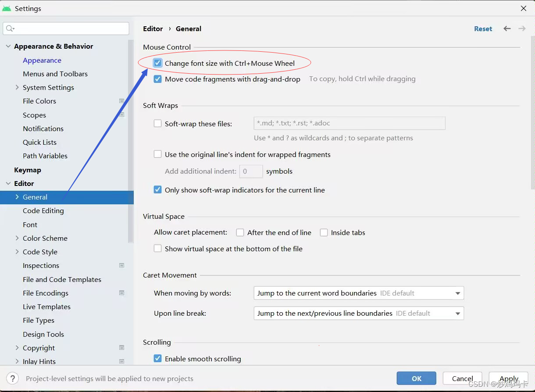The width and height of the screenshot is (535, 392).
Task: Expand the Code Style node
Action: pyautogui.click(x=17, y=252)
